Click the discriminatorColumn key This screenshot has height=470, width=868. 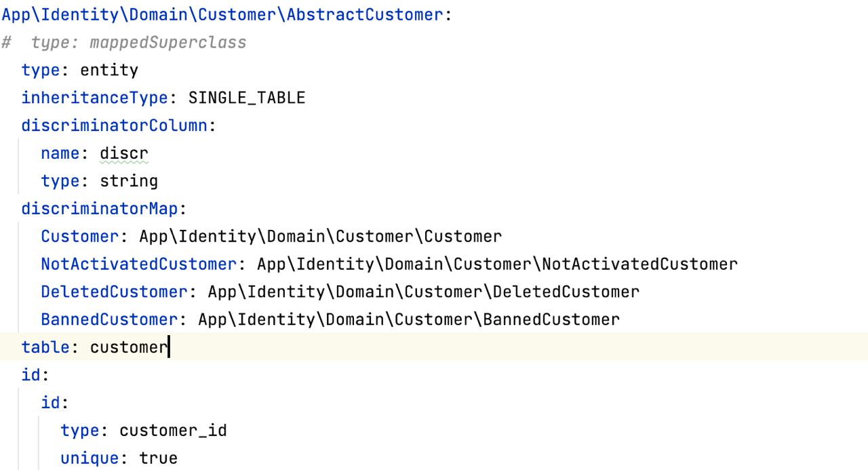114,126
